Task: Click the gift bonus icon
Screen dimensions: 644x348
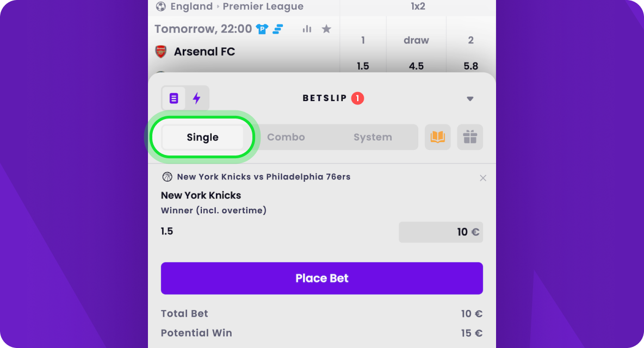Action: [x=470, y=137]
